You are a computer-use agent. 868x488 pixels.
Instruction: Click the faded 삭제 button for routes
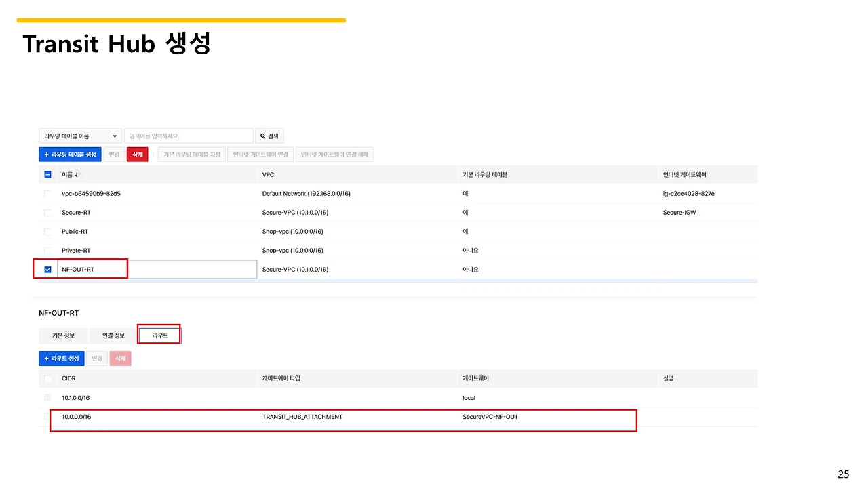[120, 359]
